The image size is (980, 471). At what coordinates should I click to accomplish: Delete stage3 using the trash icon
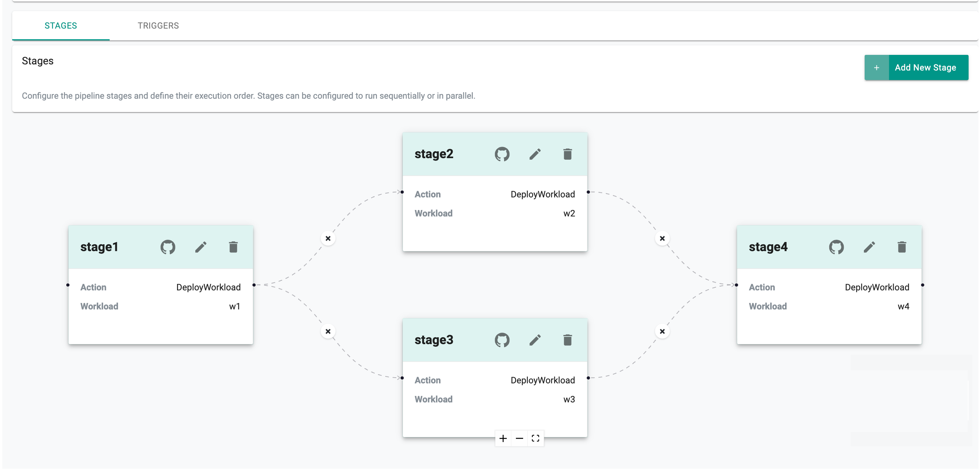click(567, 340)
